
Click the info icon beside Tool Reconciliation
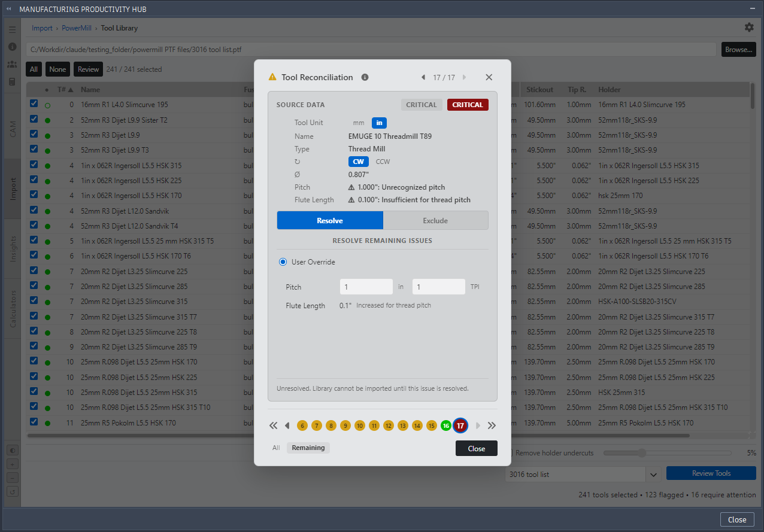(x=365, y=77)
